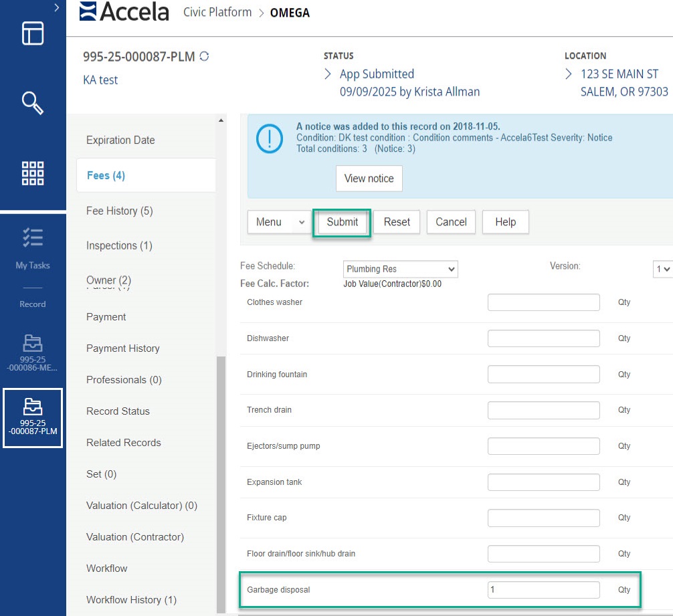Image resolution: width=673 pixels, height=616 pixels.
Task: Click the magnifying glass search icon
Action: (32, 103)
